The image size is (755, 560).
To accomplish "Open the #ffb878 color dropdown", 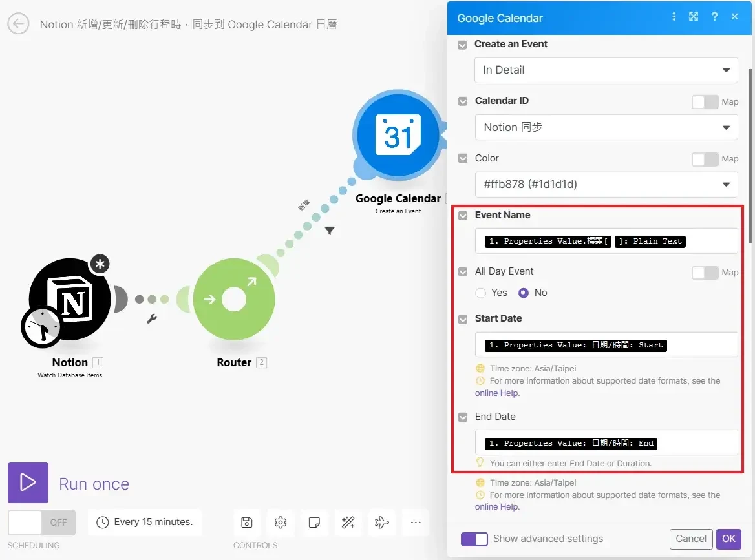I will tap(606, 185).
